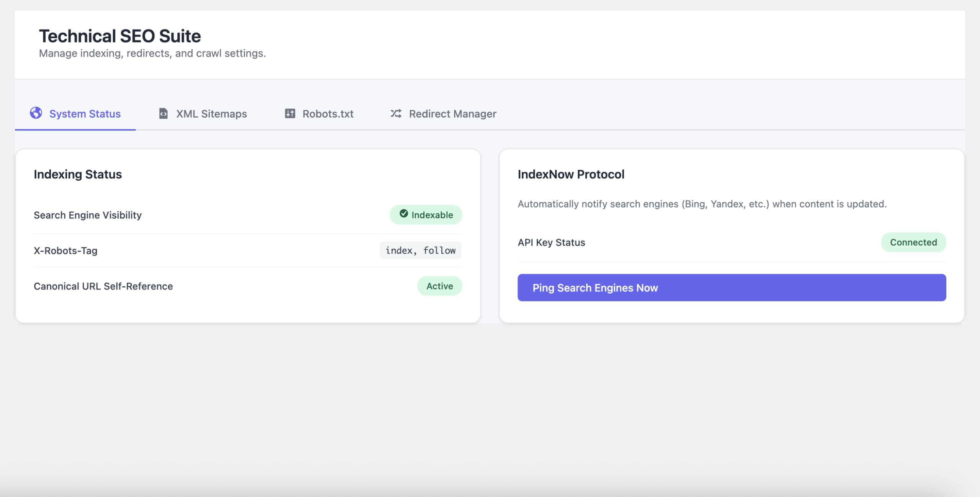Viewport: 980px width, 497px height.
Task: Click the X-Robots-Tag row label
Action: click(65, 251)
